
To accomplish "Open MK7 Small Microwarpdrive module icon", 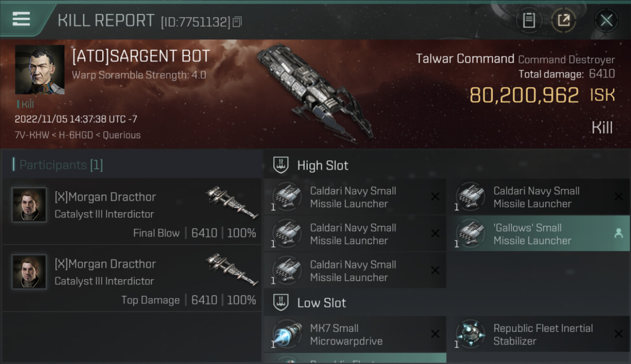I will (x=286, y=334).
